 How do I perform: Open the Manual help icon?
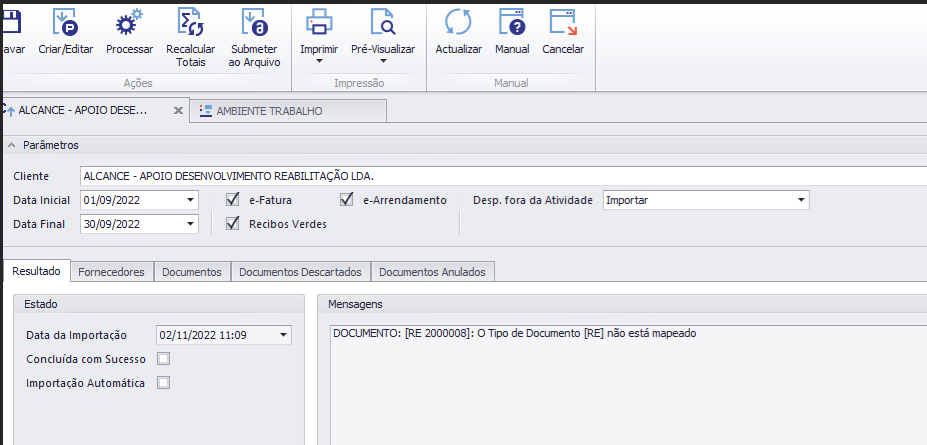512,24
